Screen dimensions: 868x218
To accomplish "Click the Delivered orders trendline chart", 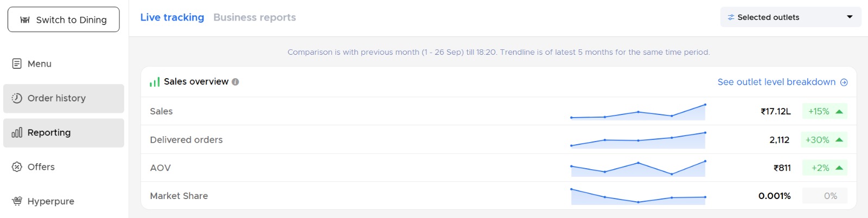I will pyautogui.click(x=638, y=140).
